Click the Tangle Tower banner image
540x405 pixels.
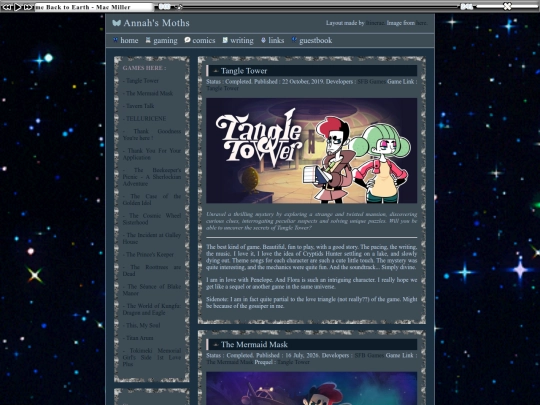(x=312, y=150)
